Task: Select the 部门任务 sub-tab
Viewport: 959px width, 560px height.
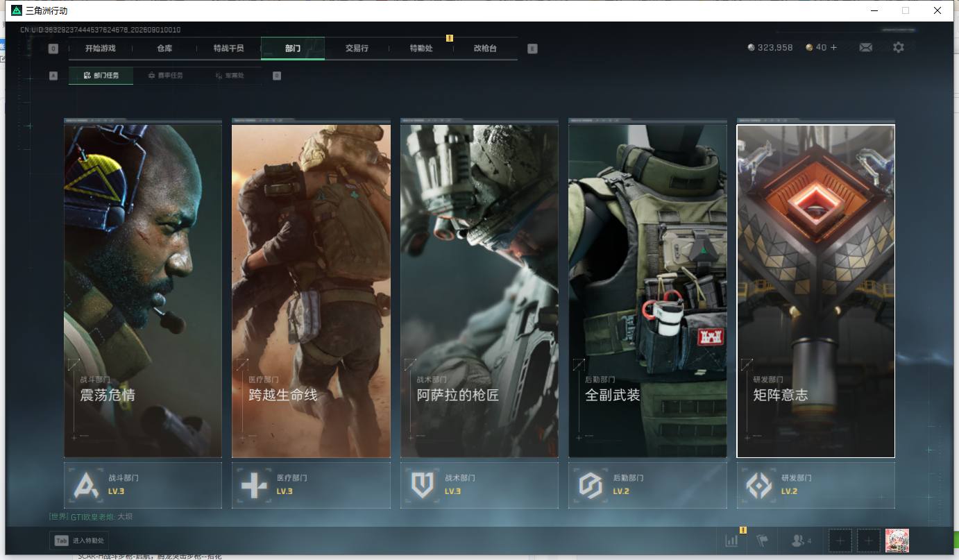Action: coord(101,76)
